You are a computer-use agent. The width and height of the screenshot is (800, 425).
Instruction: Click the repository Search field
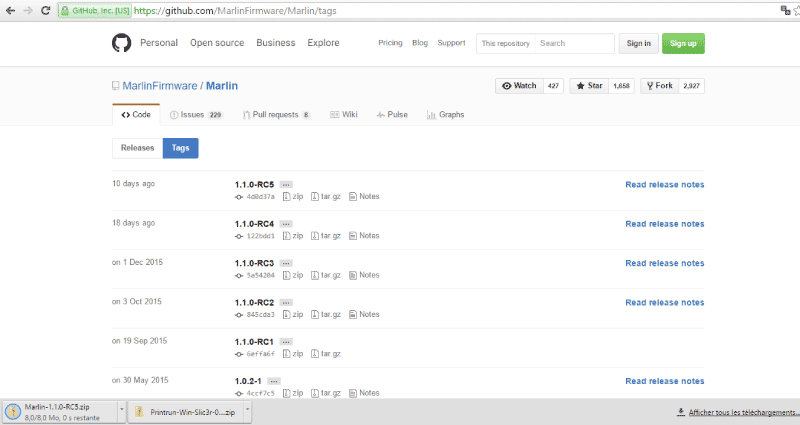click(x=574, y=43)
